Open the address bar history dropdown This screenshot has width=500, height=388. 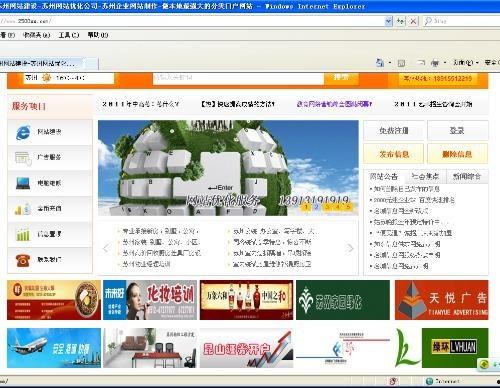coord(388,21)
